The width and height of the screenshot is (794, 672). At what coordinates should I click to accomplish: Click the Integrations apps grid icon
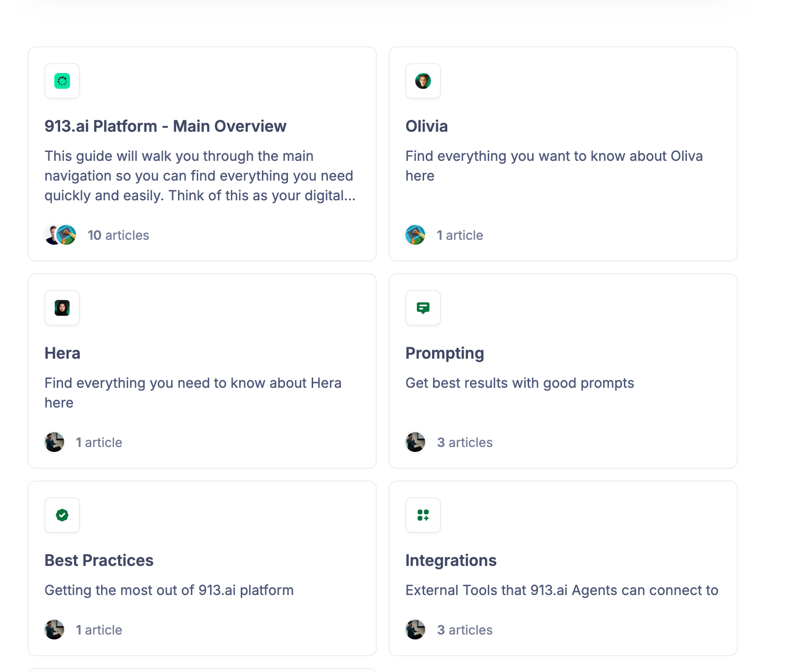[423, 515]
